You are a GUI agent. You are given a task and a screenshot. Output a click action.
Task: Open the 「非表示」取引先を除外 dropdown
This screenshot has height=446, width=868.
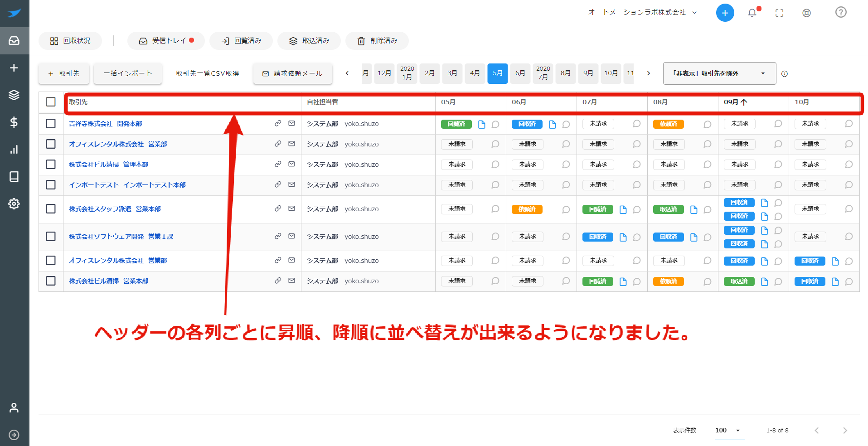(719, 73)
